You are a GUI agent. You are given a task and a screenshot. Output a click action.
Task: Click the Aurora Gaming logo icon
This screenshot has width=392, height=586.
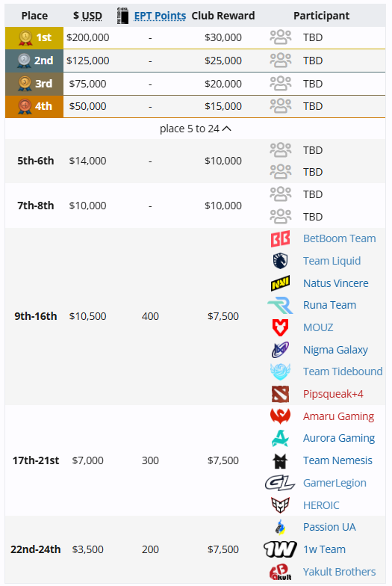tap(281, 438)
